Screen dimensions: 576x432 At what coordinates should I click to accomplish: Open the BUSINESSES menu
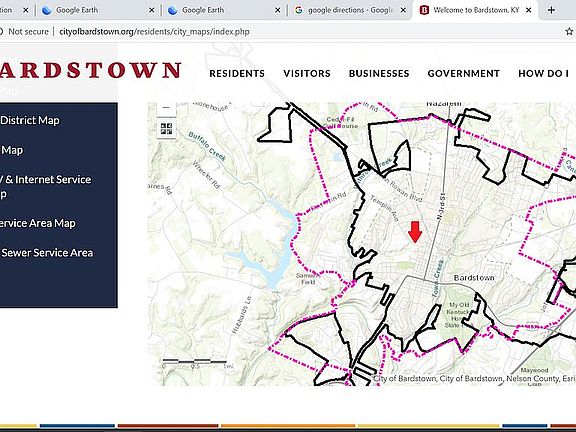pos(379,73)
